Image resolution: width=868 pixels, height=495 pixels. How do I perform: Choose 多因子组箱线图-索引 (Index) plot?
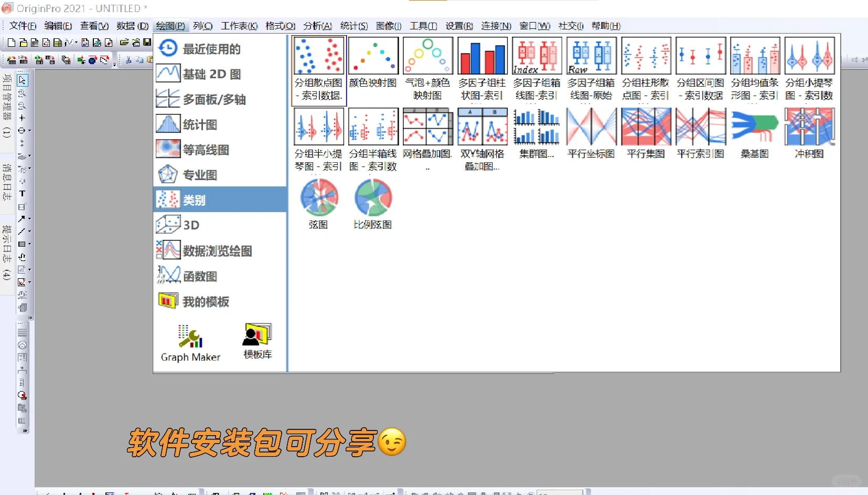click(x=537, y=69)
